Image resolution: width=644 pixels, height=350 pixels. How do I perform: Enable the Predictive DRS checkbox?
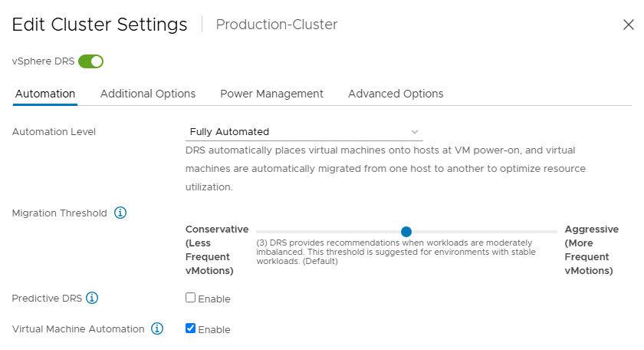pos(190,297)
